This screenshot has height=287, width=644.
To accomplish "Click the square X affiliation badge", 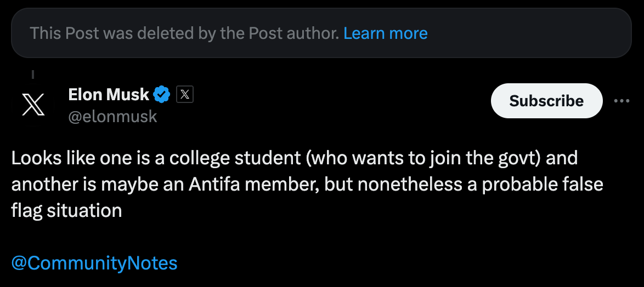I will click(185, 95).
